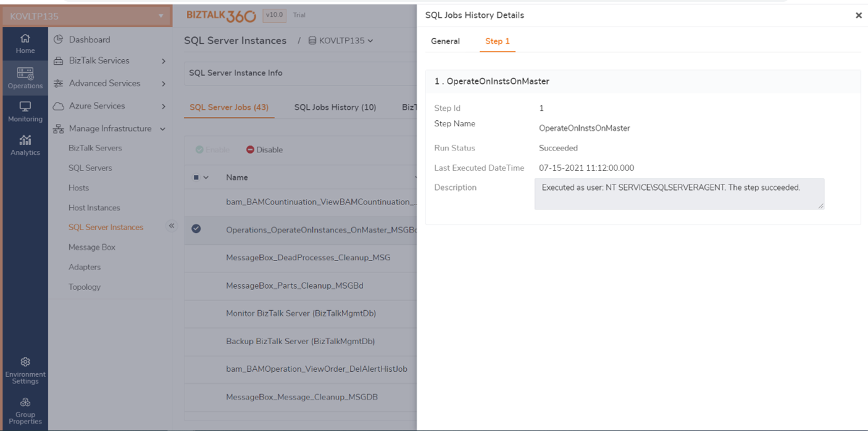Collapse the navigation menu with double-chevron icon

(x=171, y=226)
